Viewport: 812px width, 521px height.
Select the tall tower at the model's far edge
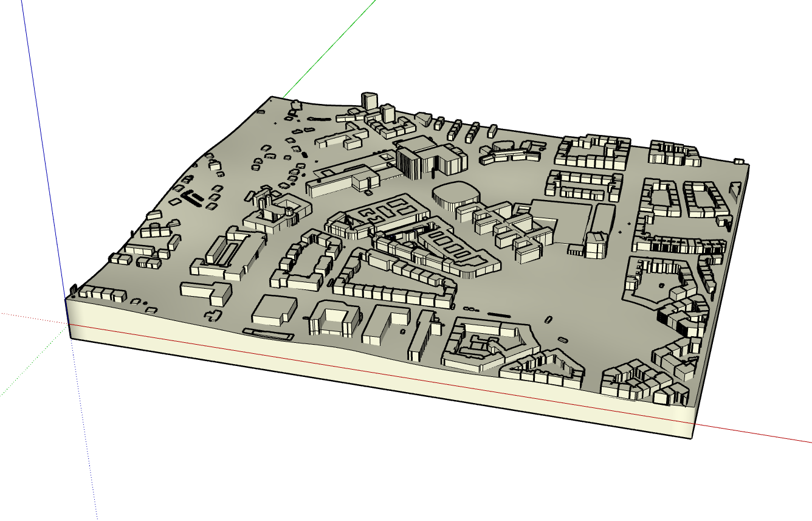pyautogui.click(x=369, y=102)
